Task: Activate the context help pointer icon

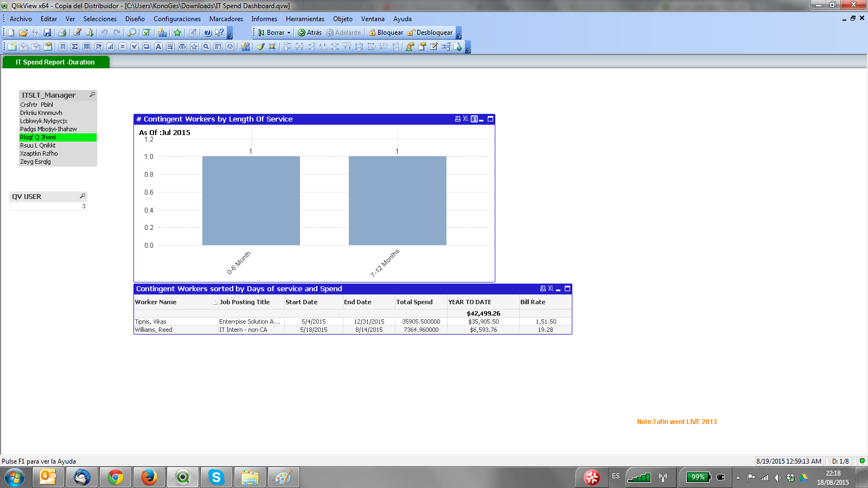Action: point(220,33)
